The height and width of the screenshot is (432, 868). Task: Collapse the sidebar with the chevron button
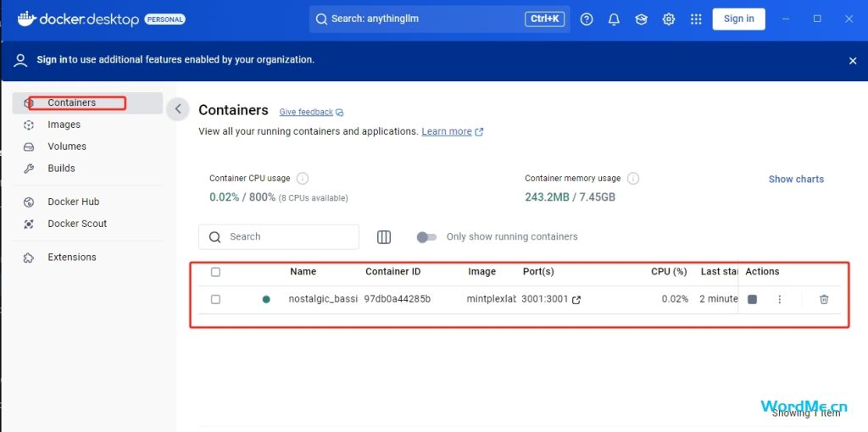(178, 109)
